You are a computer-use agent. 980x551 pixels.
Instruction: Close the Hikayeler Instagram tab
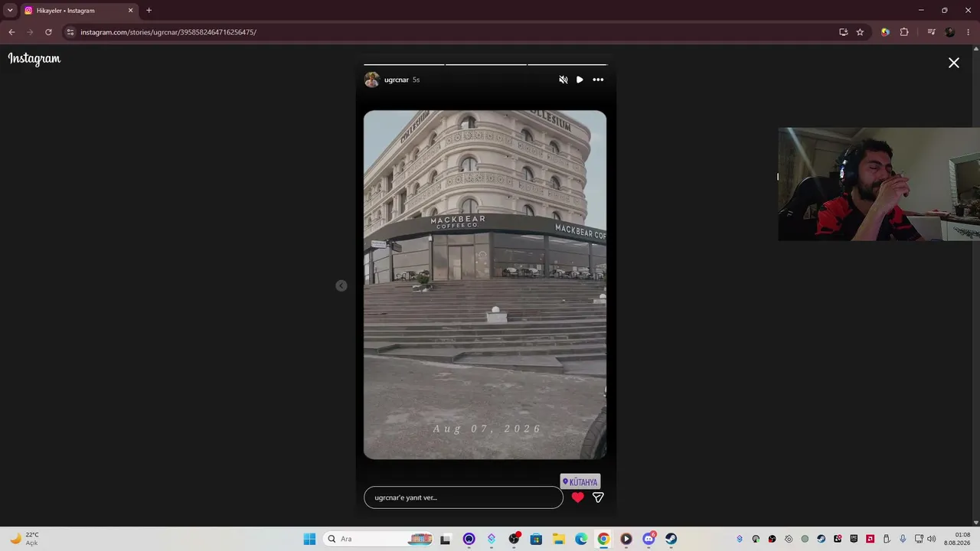click(x=130, y=11)
